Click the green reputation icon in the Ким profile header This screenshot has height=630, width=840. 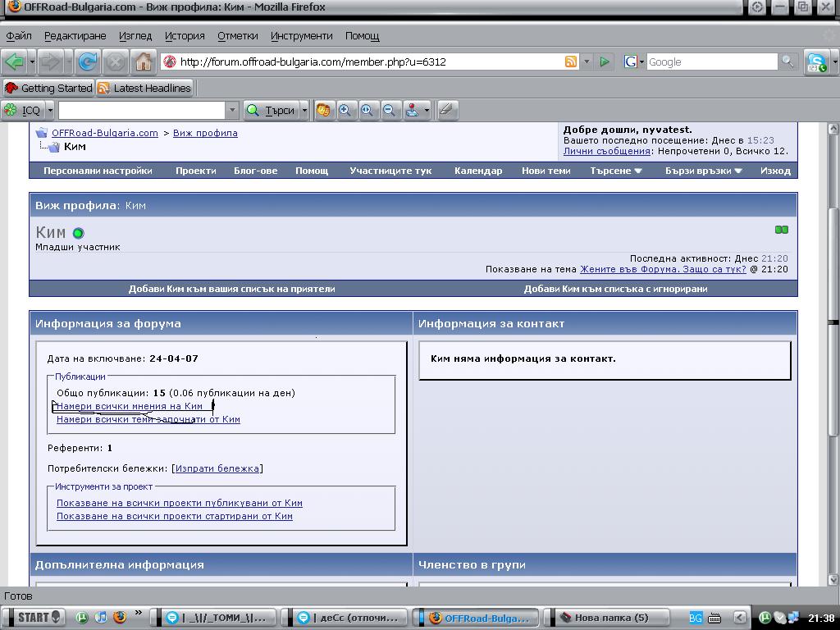(782, 230)
